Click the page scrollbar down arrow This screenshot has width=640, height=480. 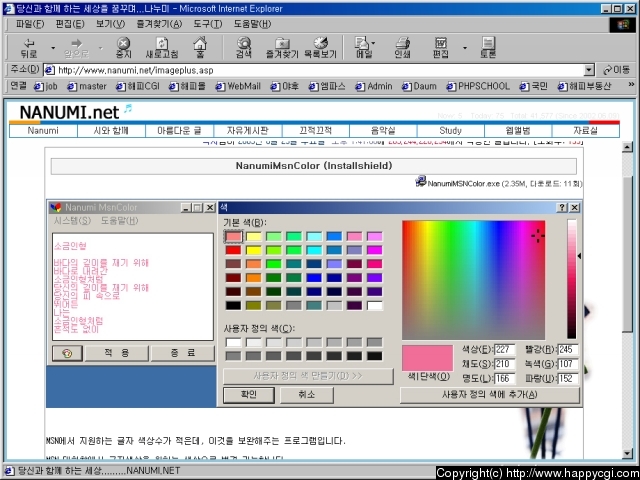628,453
